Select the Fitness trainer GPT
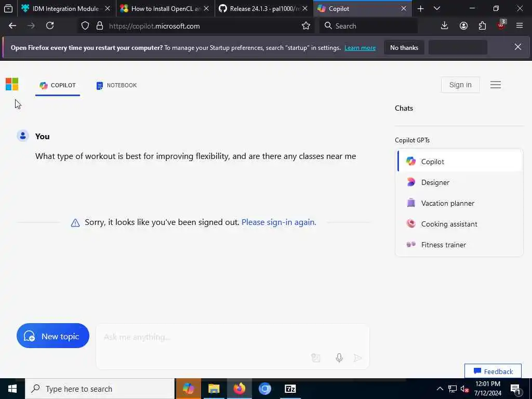The height and width of the screenshot is (399, 532). coord(460,245)
